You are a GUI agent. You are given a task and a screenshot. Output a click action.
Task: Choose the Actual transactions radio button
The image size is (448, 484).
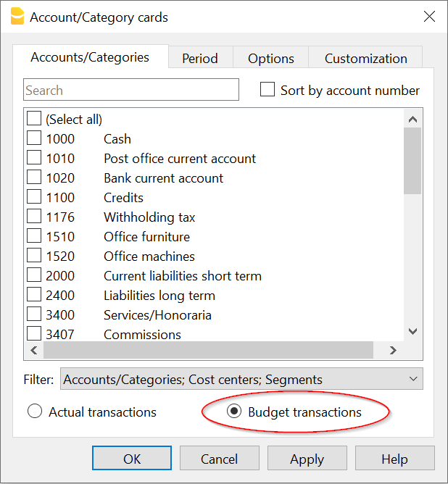click(35, 411)
